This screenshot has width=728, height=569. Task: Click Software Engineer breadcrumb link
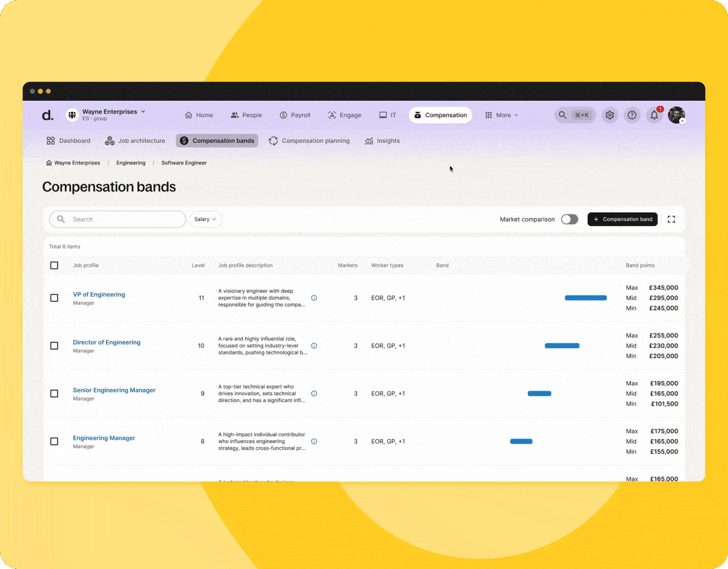(184, 163)
